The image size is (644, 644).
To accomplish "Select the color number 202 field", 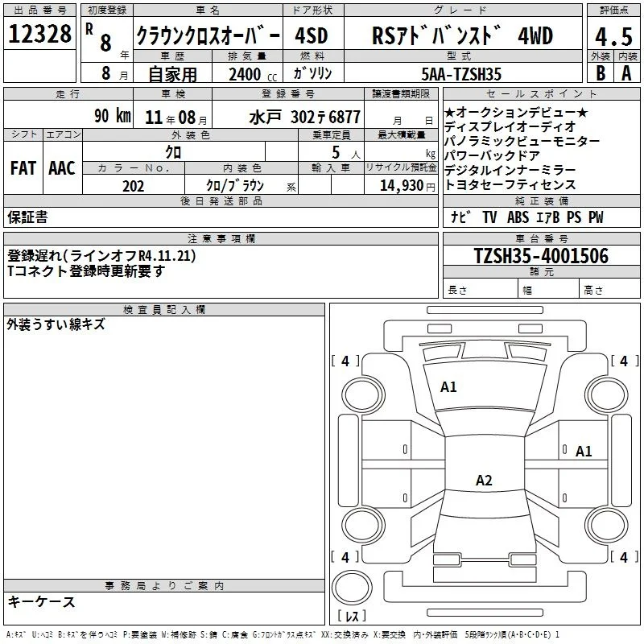I will point(134,185).
